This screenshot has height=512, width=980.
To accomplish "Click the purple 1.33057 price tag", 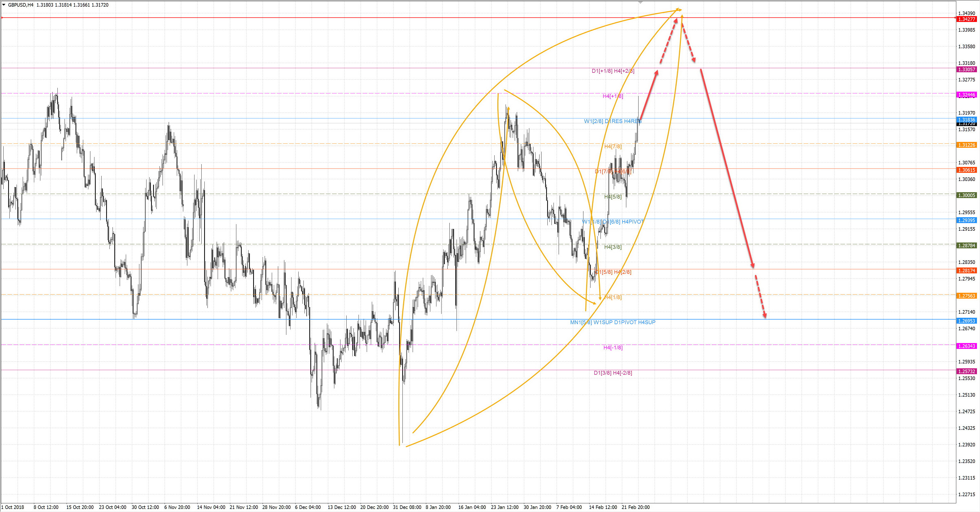I will click(966, 70).
